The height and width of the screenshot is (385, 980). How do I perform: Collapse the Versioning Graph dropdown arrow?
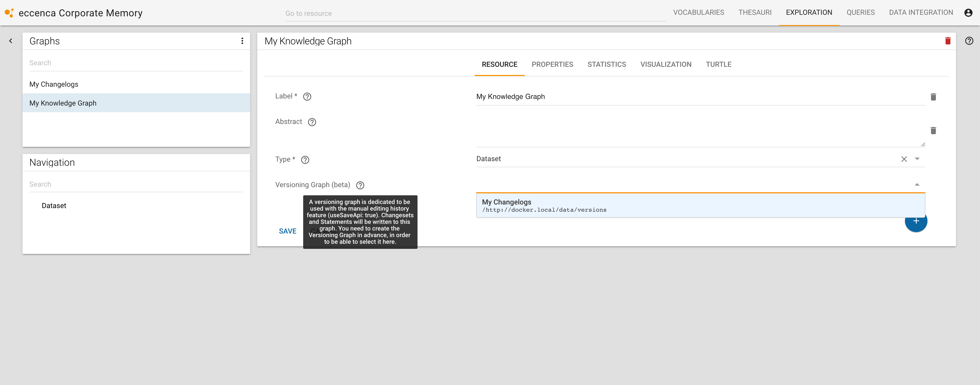click(917, 184)
